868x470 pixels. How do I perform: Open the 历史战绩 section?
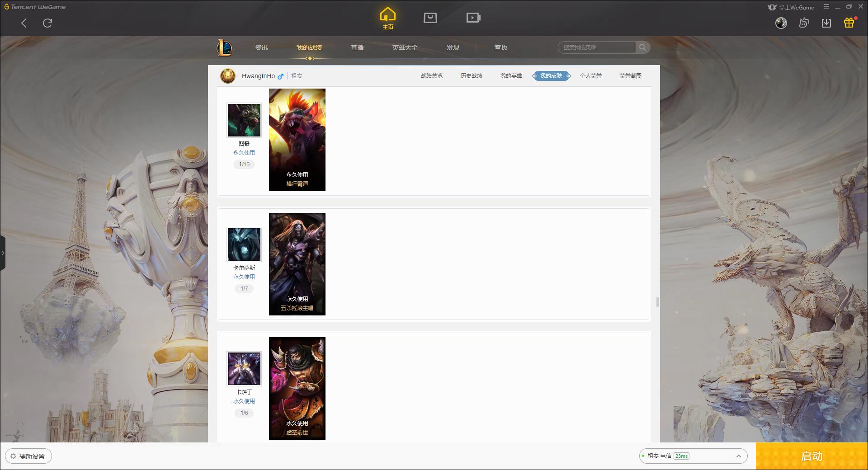(472, 76)
